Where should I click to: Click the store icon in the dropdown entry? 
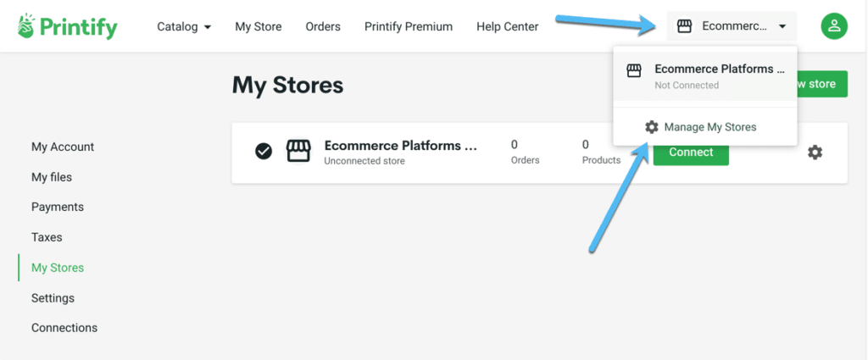634,71
